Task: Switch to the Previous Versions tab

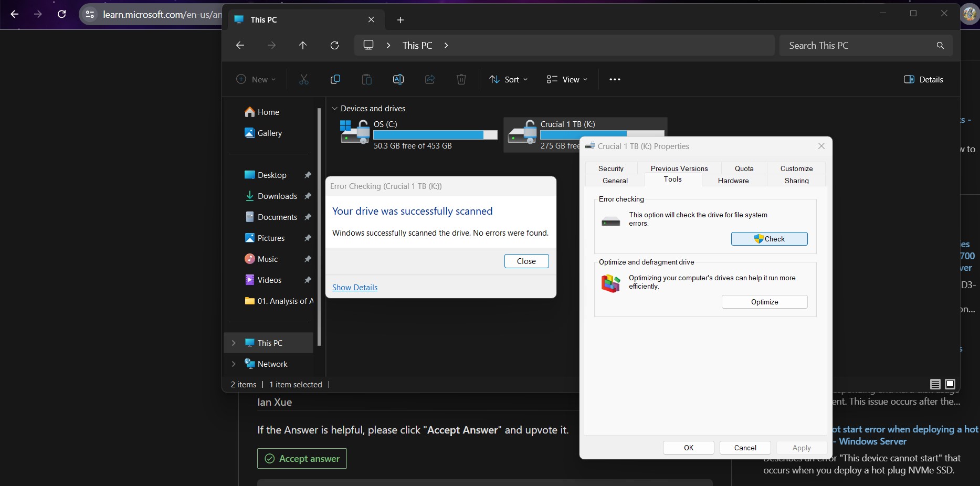Action: 679,168
